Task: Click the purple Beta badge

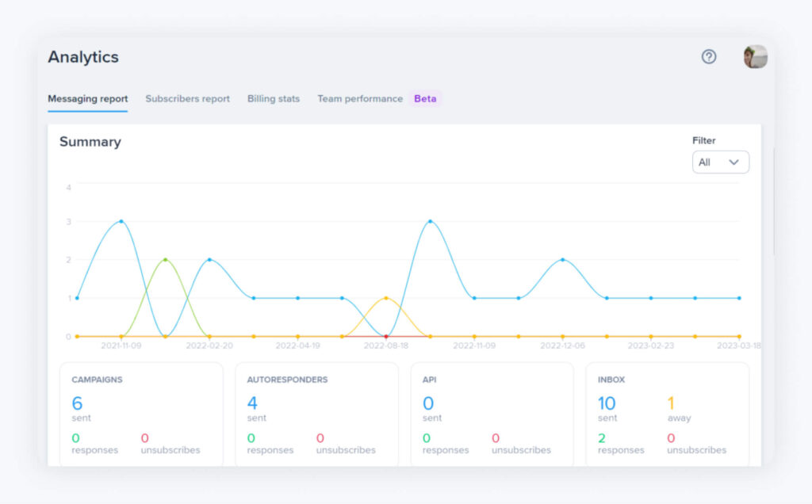Action: (x=425, y=98)
